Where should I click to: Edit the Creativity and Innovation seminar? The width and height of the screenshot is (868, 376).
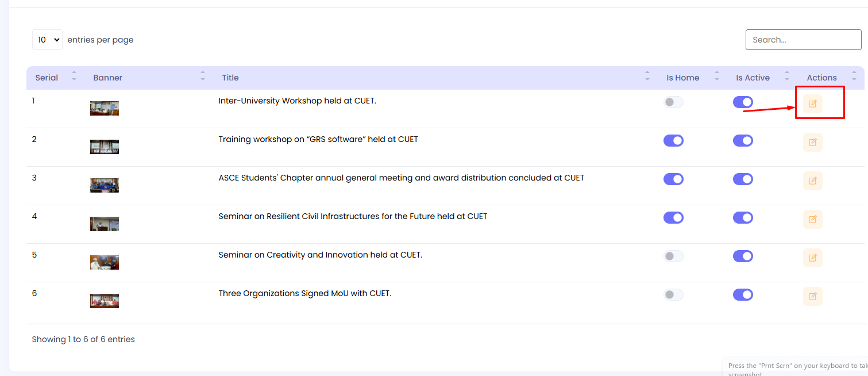tap(812, 258)
